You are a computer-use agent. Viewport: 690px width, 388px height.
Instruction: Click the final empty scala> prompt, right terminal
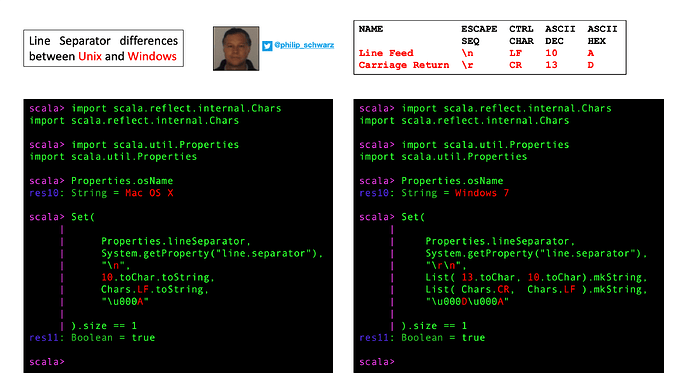(377, 362)
